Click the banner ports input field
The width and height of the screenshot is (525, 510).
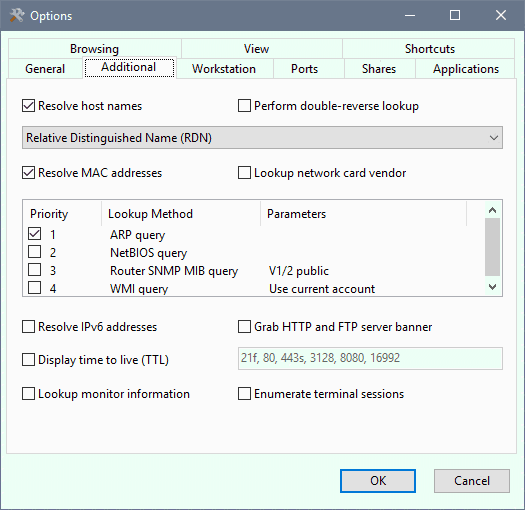(370, 358)
